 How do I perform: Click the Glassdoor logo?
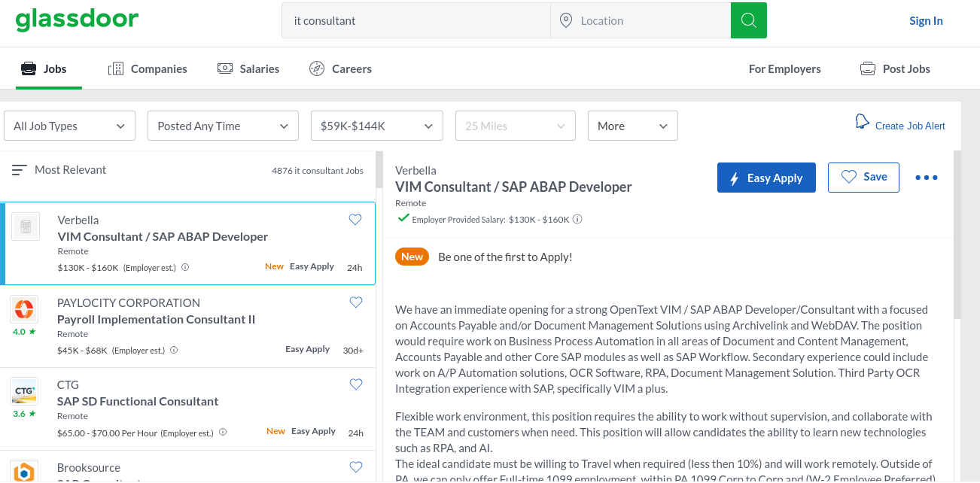pos(77,20)
